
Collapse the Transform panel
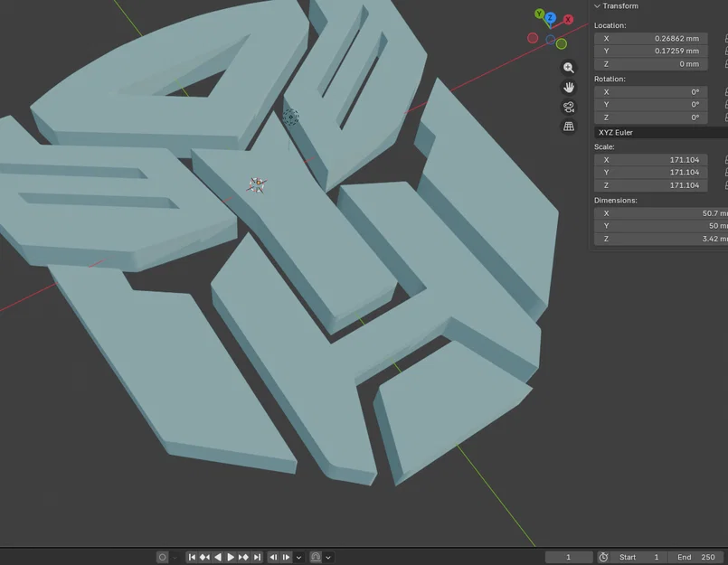[x=598, y=6]
